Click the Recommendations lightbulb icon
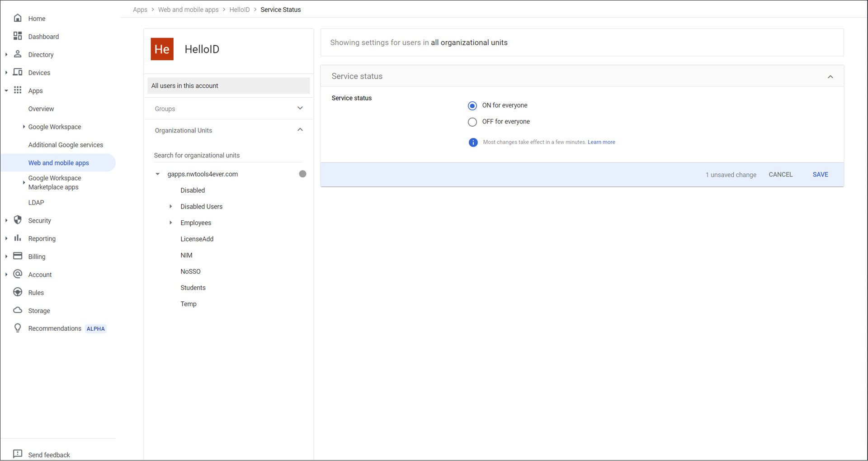This screenshot has height=461, width=868. tap(18, 328)
